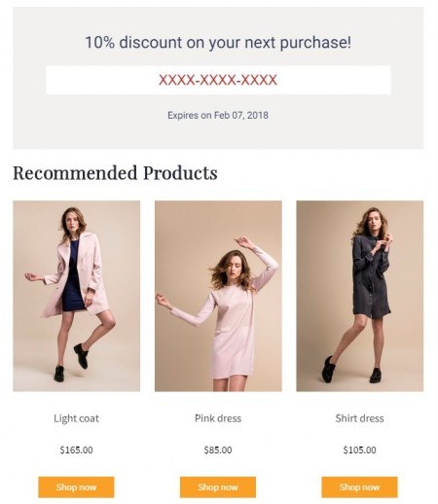
Task: Click the 10% discount headline
Action: pos(218,43)
